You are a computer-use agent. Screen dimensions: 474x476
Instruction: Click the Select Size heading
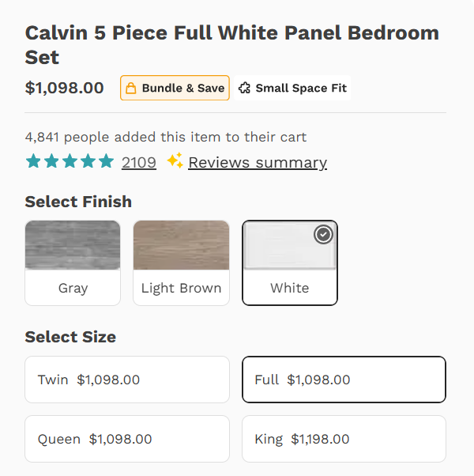(x=70, y=337)
